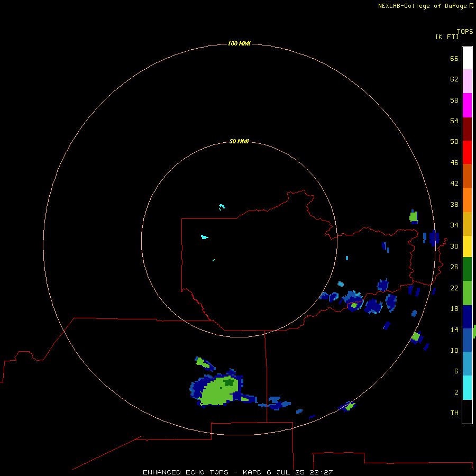Image resolution: width=476 pixels, height=476 pixels.
Task: Select the light green legend swatch
Action: (467, 293)
